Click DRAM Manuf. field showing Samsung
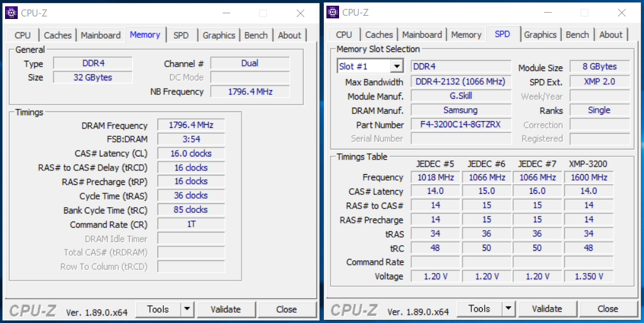This screenshot has height=323, width=644. [461, 110]
